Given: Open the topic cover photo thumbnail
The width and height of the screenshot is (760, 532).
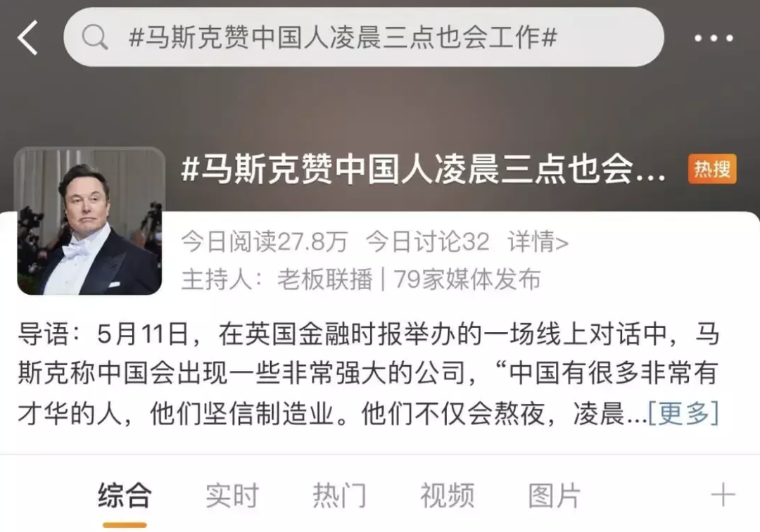Looking at the screenshot, I should 89,221.
